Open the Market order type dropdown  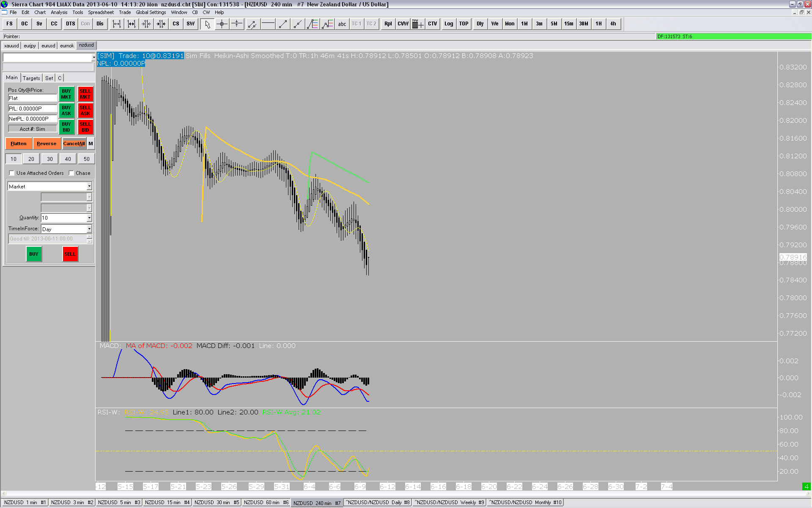click(x=89, y=187)
